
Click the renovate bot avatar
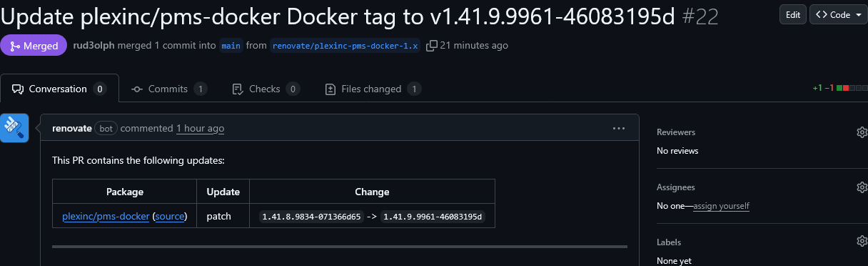coord(14,128)
